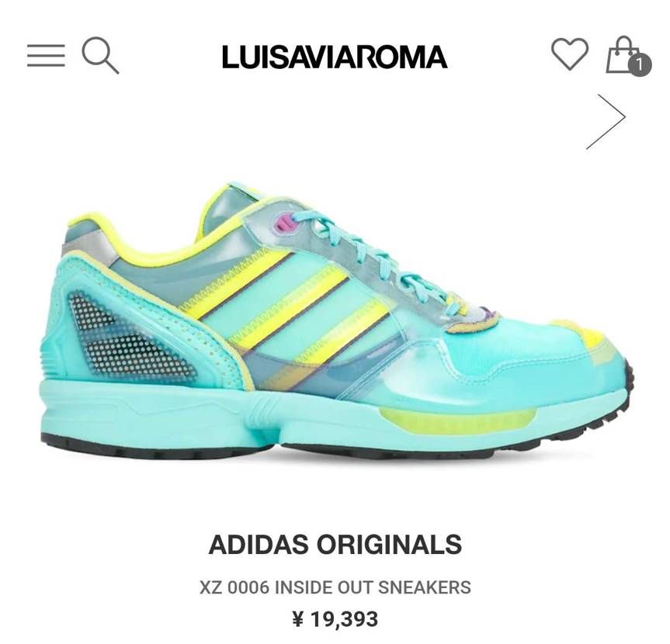
Task: Show the next product image arrow
Action: click(x=606, y=122)
